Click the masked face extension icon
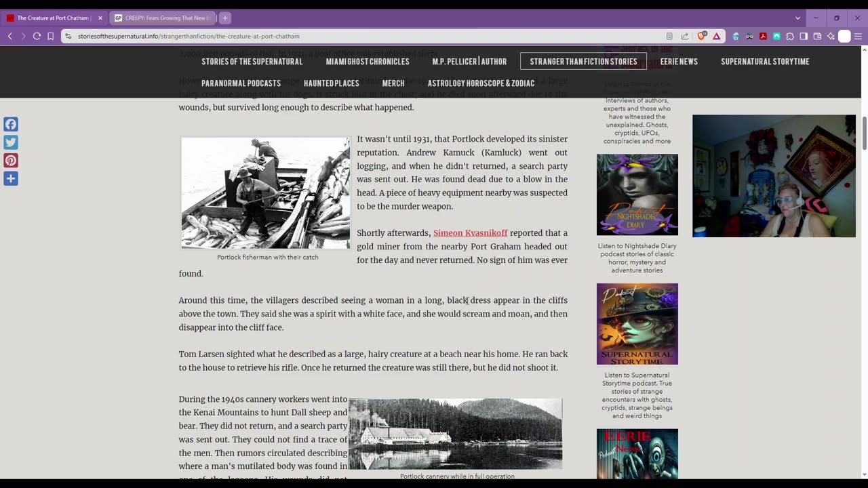The height and width of the screenshot is (488, 868). tap(749, 36)
